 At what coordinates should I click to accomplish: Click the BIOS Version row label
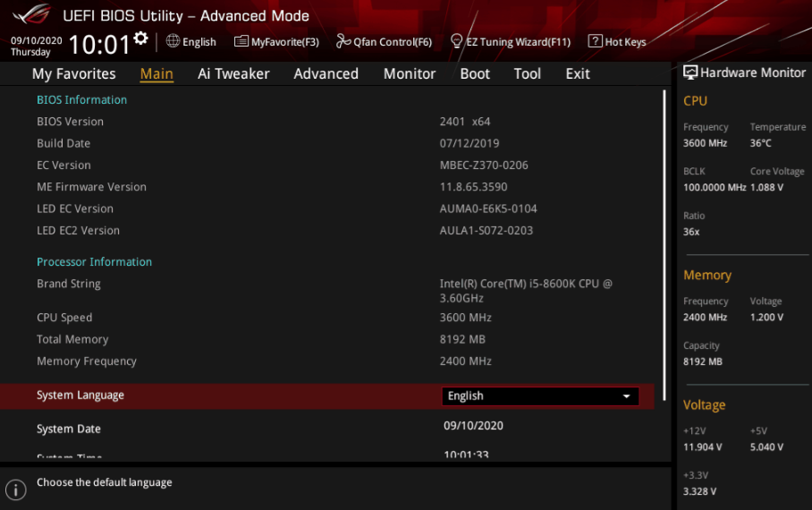(x=70, y=122)
